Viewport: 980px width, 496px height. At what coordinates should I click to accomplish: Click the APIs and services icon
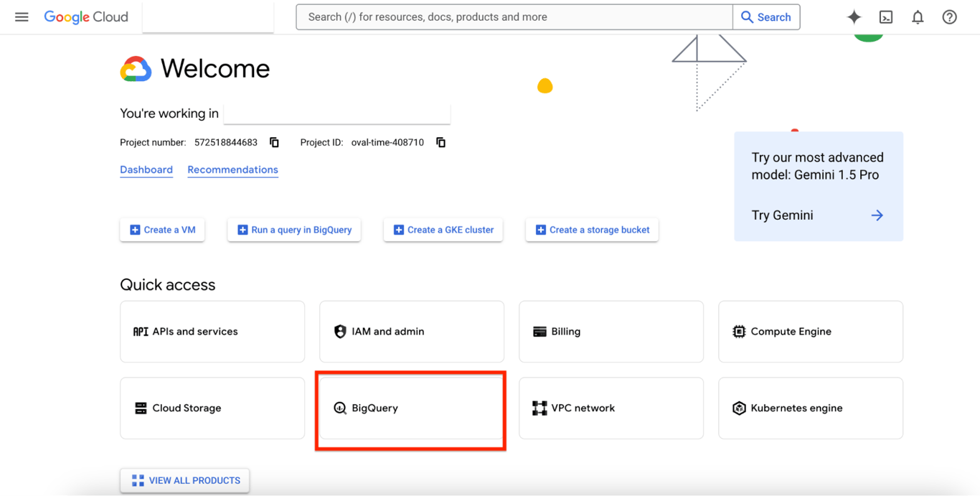(141, 332)
